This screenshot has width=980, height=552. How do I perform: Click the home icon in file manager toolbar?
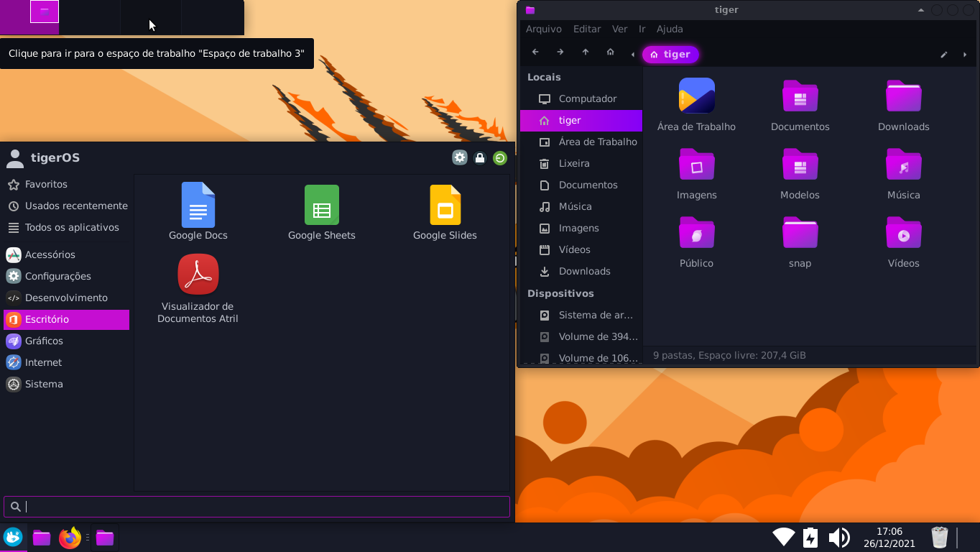[610, 52]
